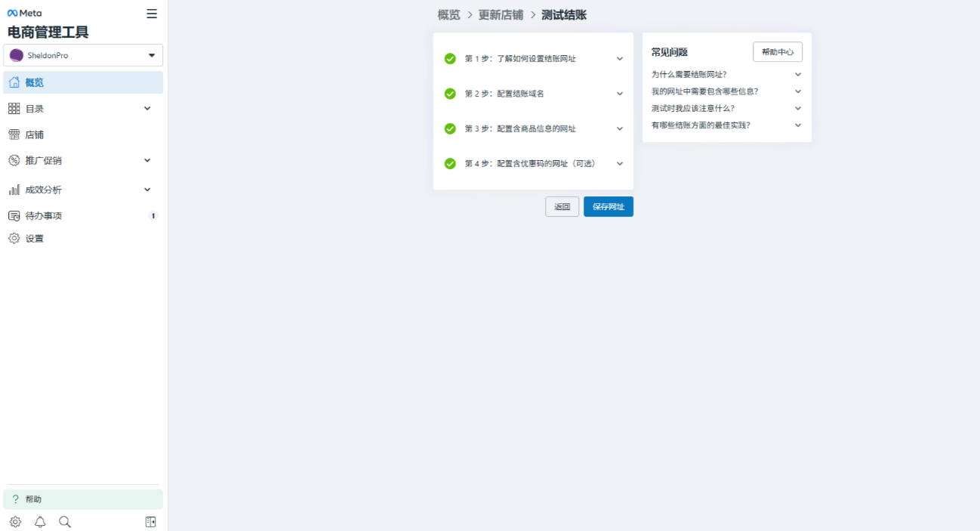The image size is (980, 531).
Task: Collapse sidebar using the panel icon
Action: pos(150,522)
